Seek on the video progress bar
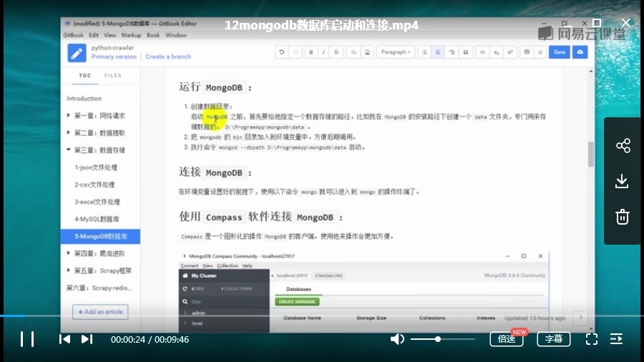This screenshot has width=644, height=362. 322,315
